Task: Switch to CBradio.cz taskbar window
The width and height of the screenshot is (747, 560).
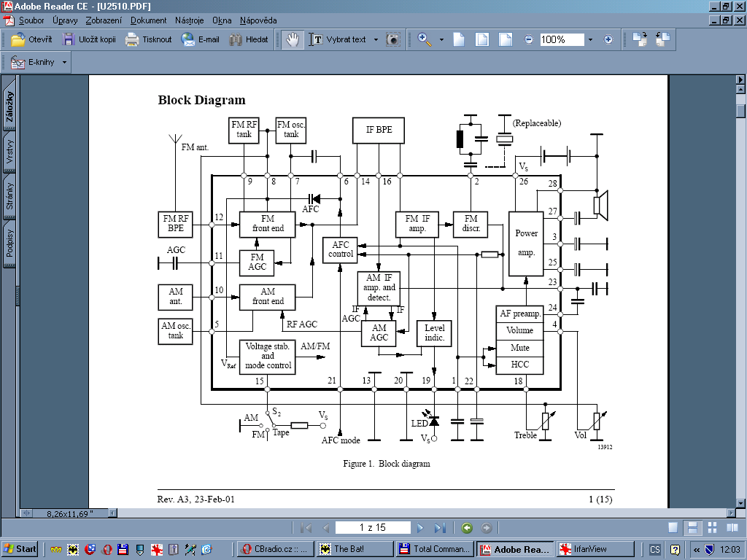Action: (275, 549)
